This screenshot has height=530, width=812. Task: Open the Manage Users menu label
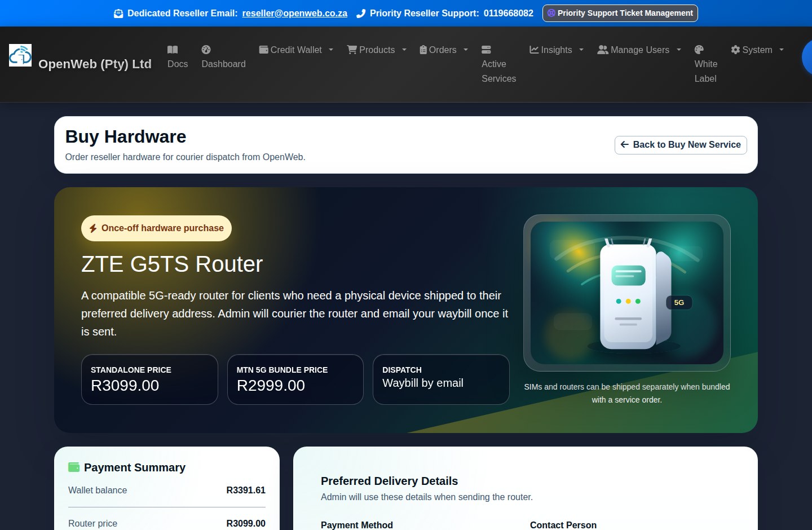tap(640, 50)
